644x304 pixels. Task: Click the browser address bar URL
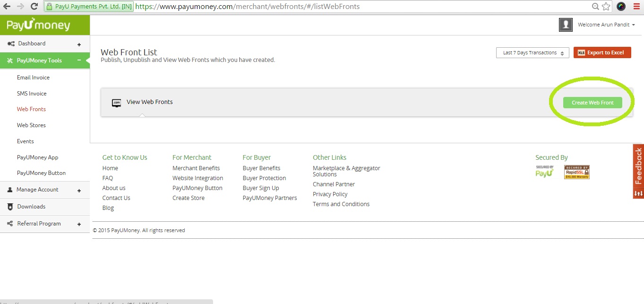pyautogui.click(x=248, y=7)
